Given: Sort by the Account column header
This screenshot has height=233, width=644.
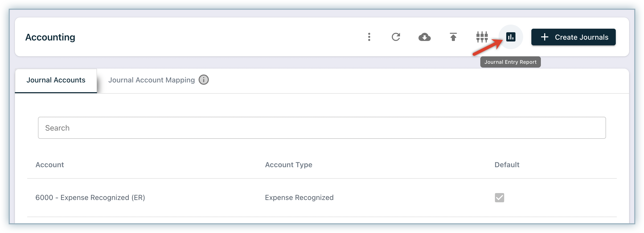Looking at the screenshot, I should point(50,165).
